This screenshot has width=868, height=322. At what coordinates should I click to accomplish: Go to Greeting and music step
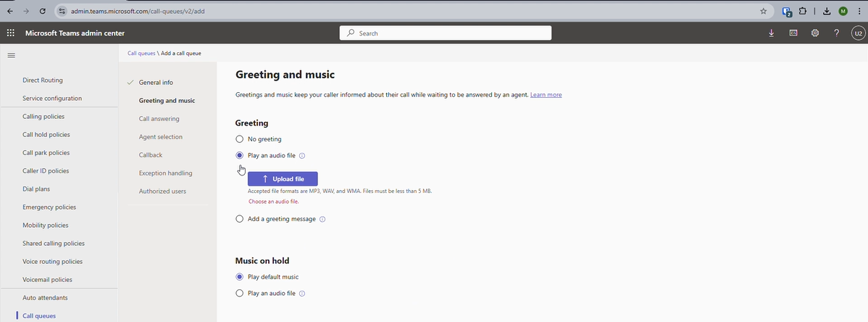pos(167,101)
